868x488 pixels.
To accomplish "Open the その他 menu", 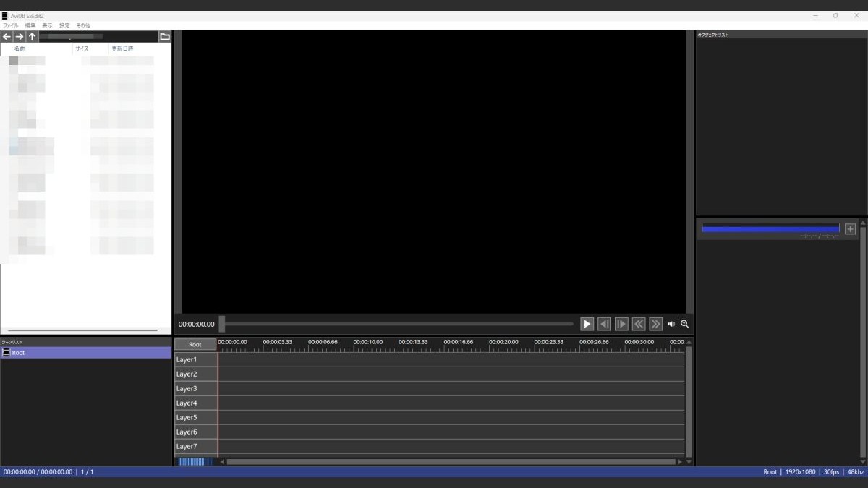I will point(83,25).
